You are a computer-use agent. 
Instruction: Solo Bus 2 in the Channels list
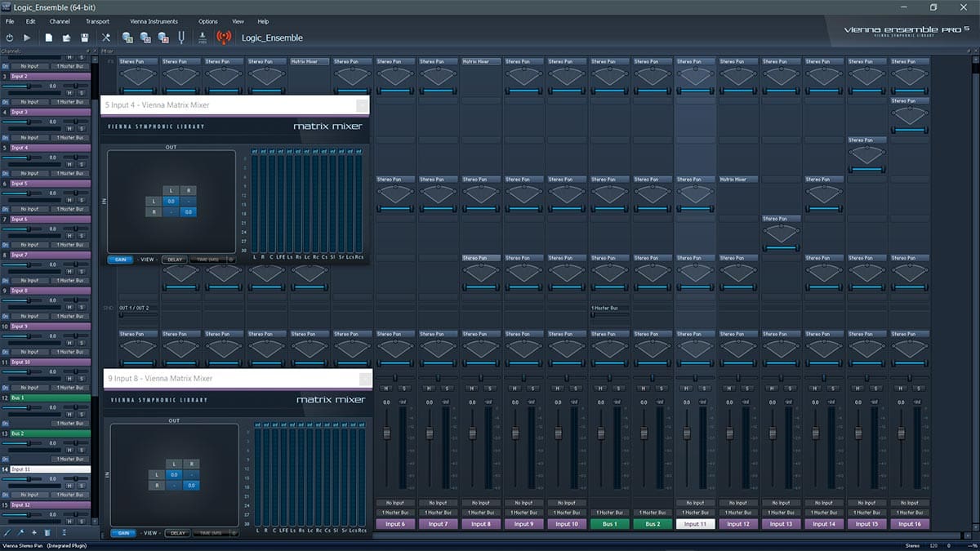82,450
